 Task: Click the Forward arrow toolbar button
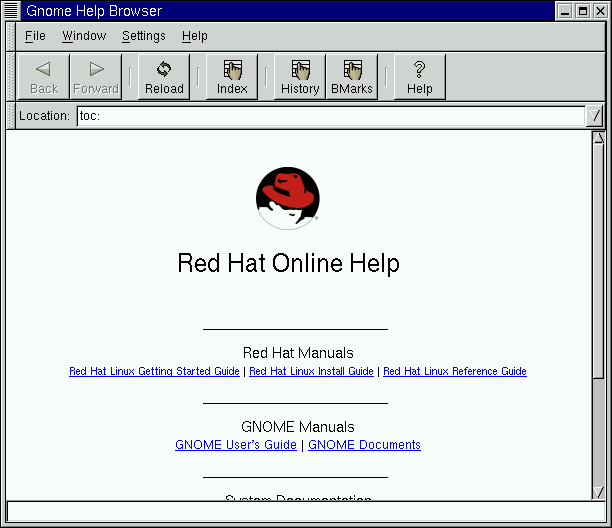[x=96, y=77]
